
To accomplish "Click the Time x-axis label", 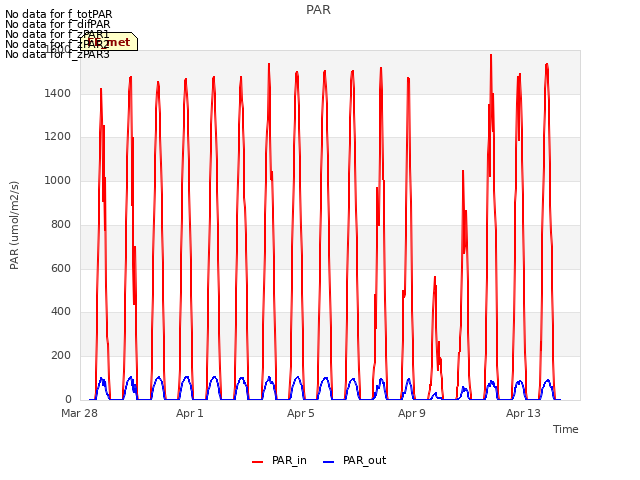I will pyautogui.click(x=565, y=429).
